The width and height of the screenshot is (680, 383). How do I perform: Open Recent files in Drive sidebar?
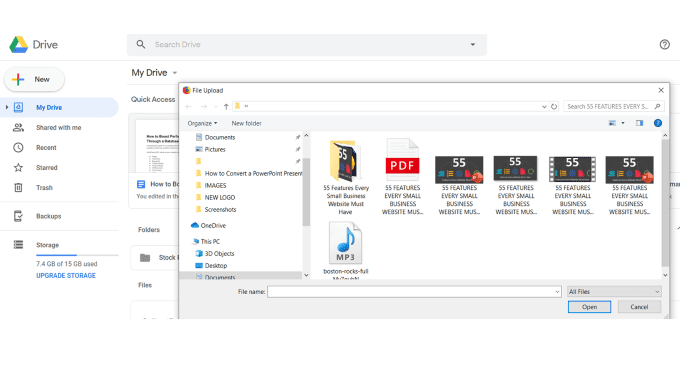coord(46,147)
